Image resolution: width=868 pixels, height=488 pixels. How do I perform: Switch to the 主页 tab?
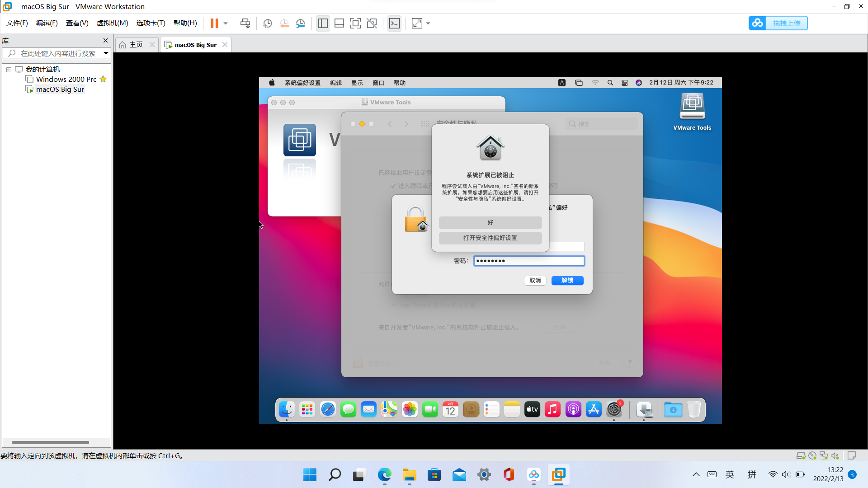(136, 45)
